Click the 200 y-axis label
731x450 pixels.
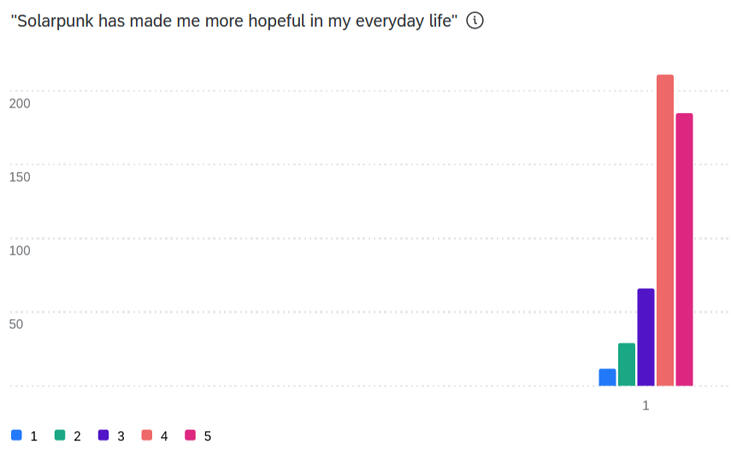point(20,103)
